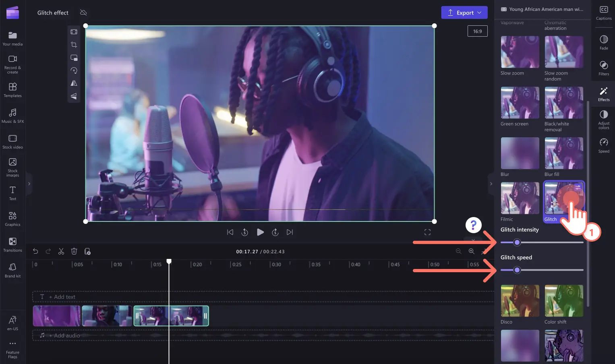Rewind five seconds
615x364 pixels.
click(x=245, y=232)
